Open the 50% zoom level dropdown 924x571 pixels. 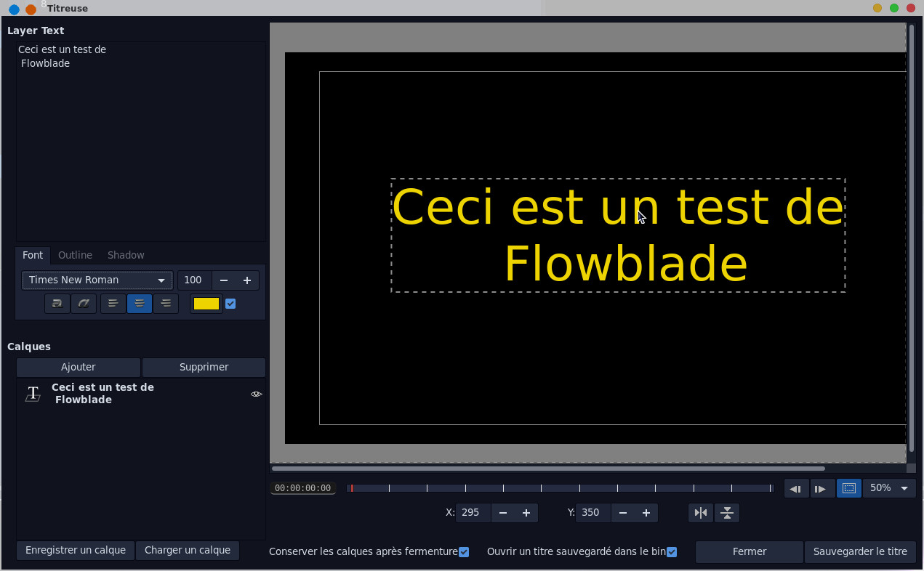(x=890, y=489)
